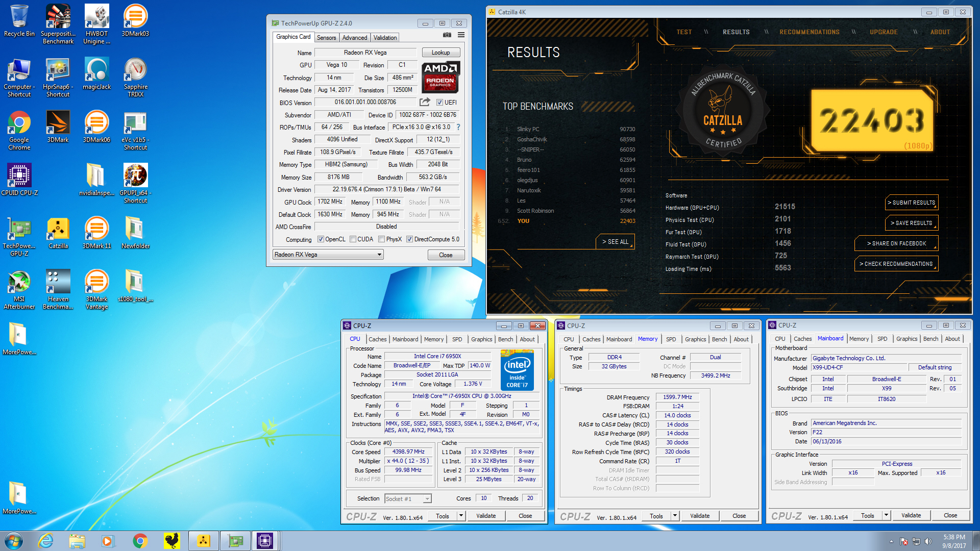Image resolution: width=980 pixels, height=551 pixels.
Task: Switch to GPU-Z Sensors tab
Action: coord(326,38)
